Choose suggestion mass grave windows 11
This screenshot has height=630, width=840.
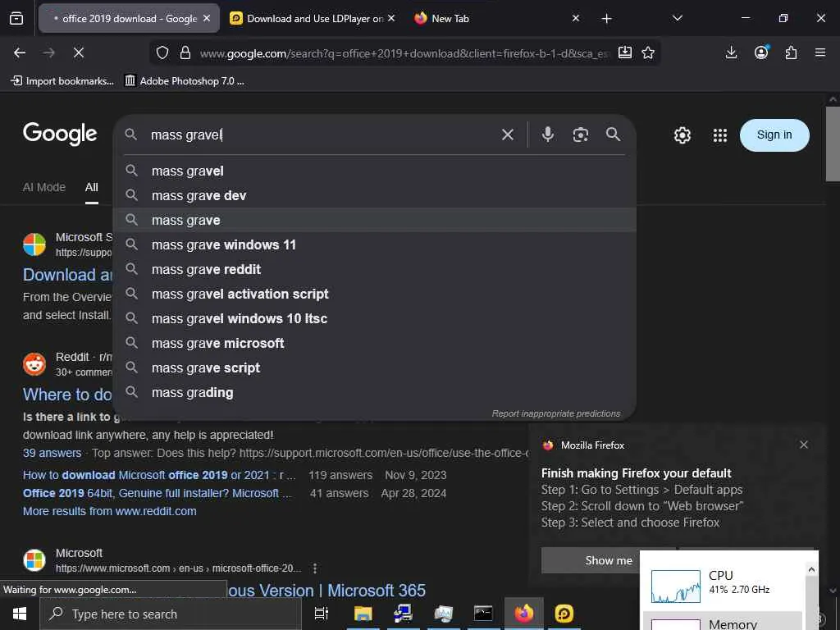(375, 244)
